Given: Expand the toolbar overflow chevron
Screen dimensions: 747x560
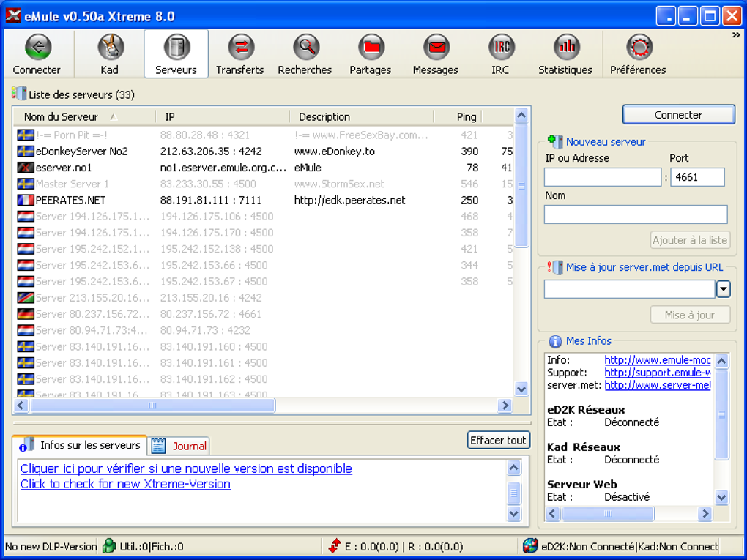Looking at the screenshot, I should point(736,35).
